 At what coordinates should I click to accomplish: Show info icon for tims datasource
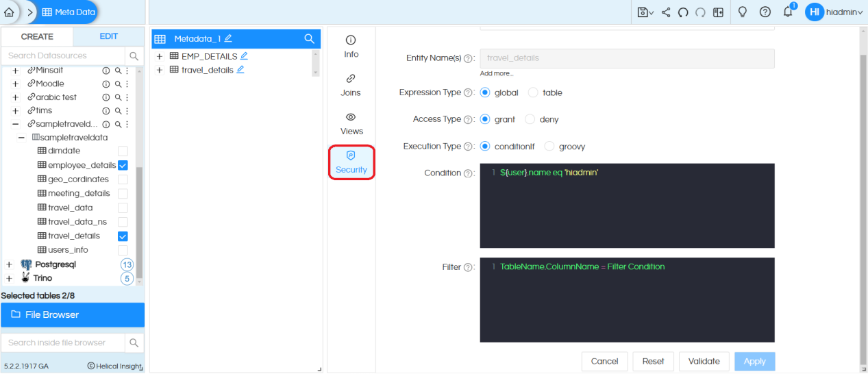pyautogui.click(x=106, y=111)
